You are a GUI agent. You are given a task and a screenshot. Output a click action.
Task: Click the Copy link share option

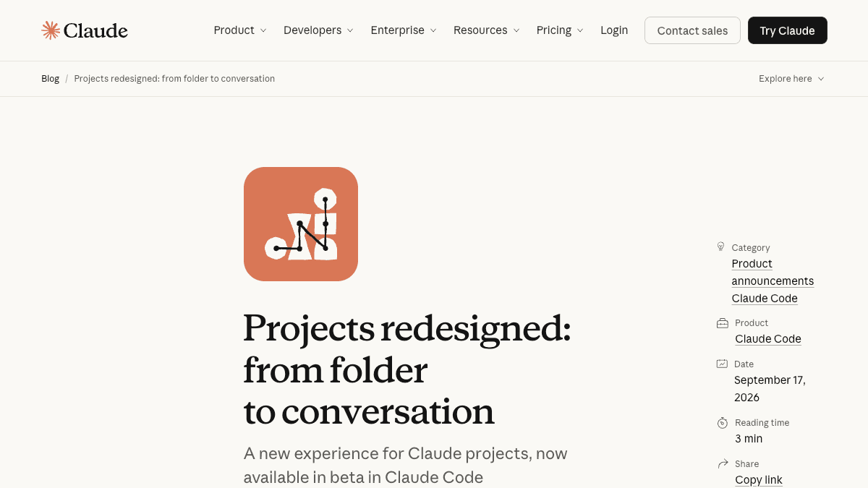[759, 480]
